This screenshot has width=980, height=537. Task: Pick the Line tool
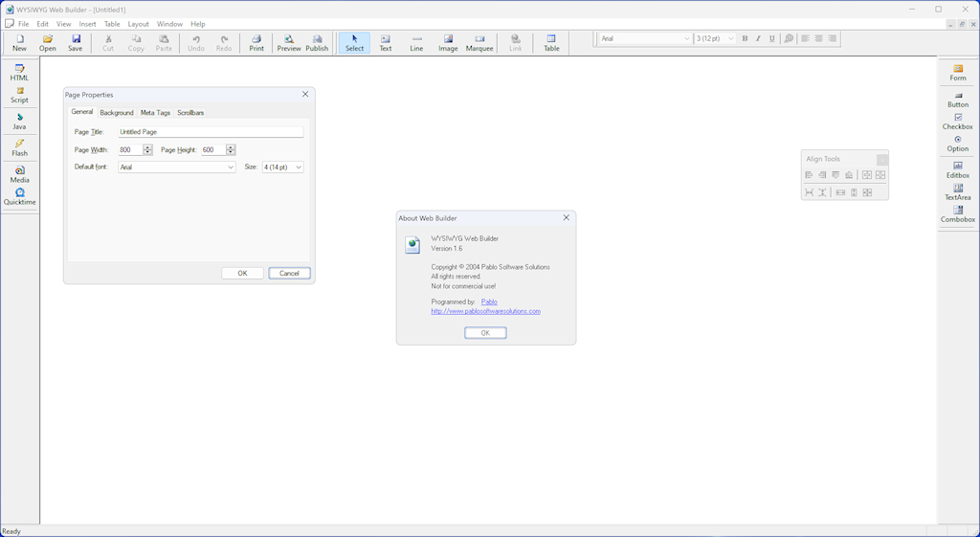tap(416, 43)
